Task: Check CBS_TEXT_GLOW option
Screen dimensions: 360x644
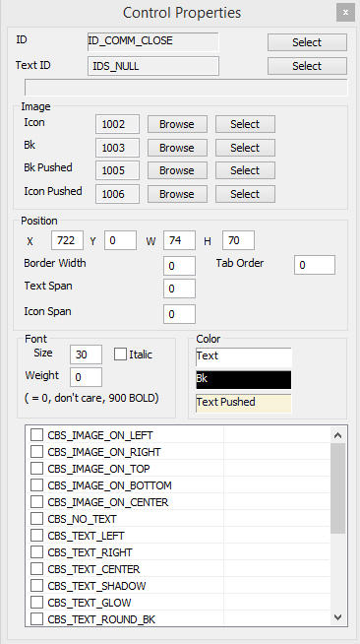Action: click(37, 603)
